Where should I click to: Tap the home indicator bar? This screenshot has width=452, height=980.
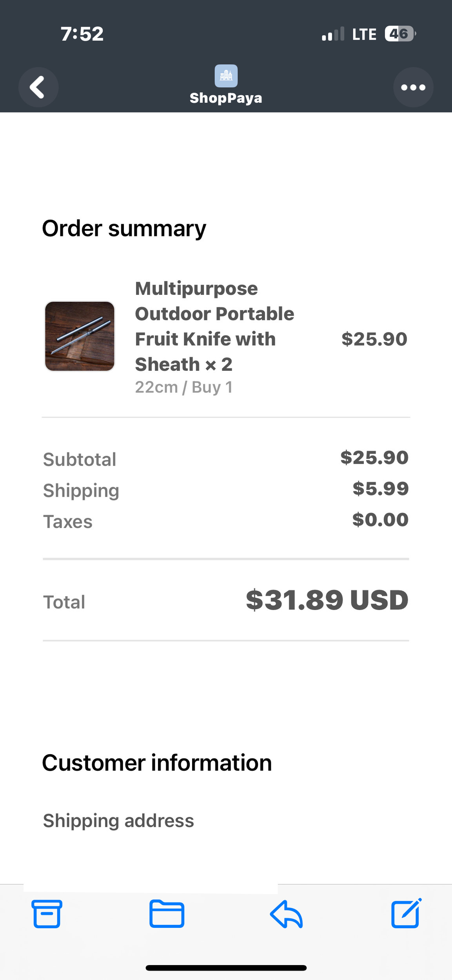pos(226,968)
